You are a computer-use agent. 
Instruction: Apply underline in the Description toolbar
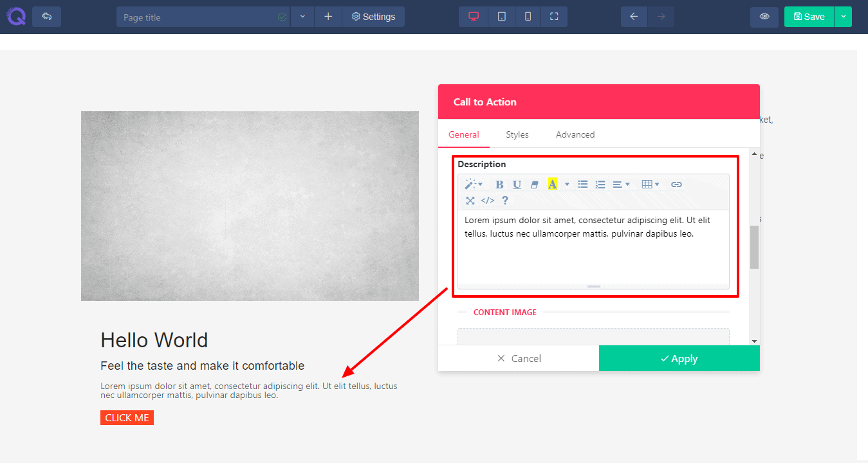[x=517, y=185]
